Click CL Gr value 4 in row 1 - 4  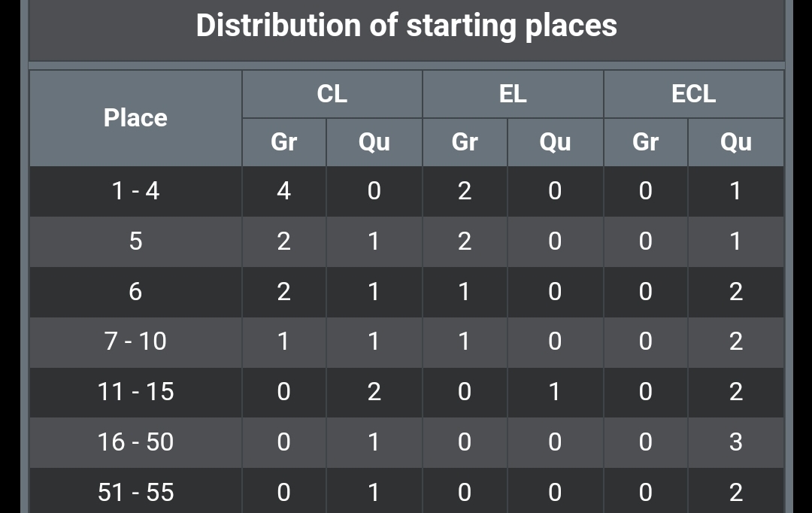(x=283, y=191)
